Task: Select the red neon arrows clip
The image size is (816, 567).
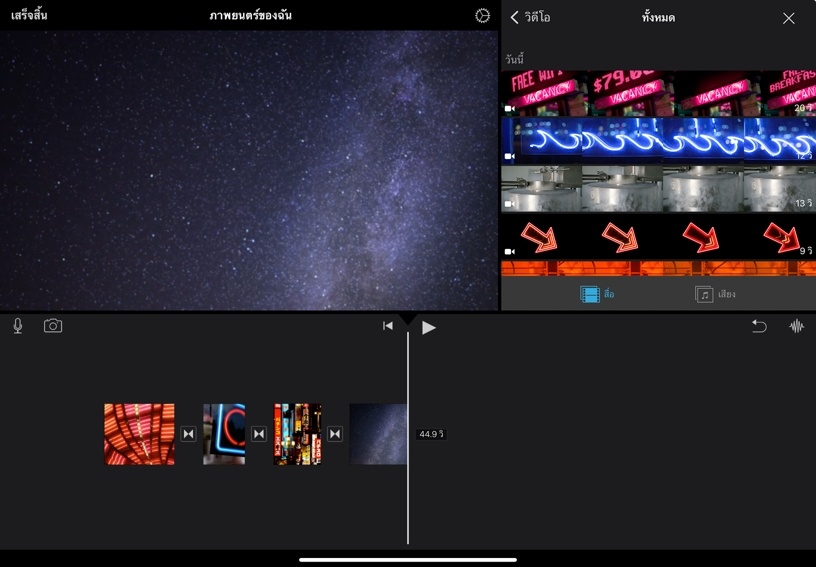Action: coord(658,236)
